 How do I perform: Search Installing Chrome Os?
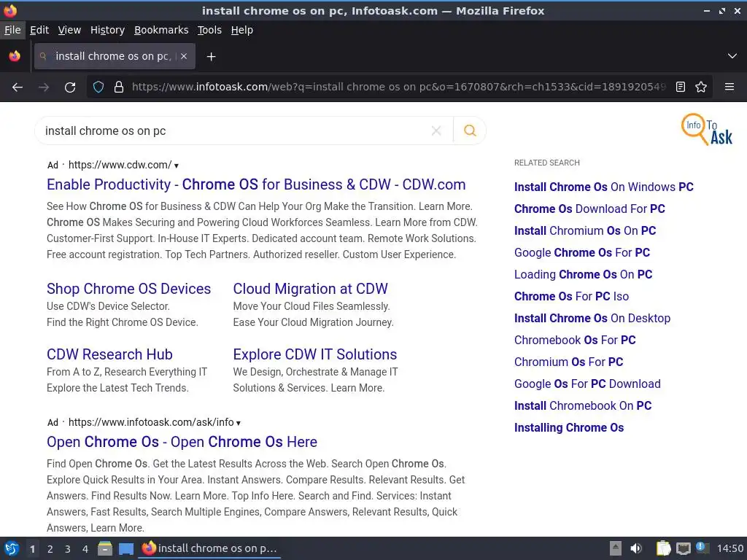point(569,428)
